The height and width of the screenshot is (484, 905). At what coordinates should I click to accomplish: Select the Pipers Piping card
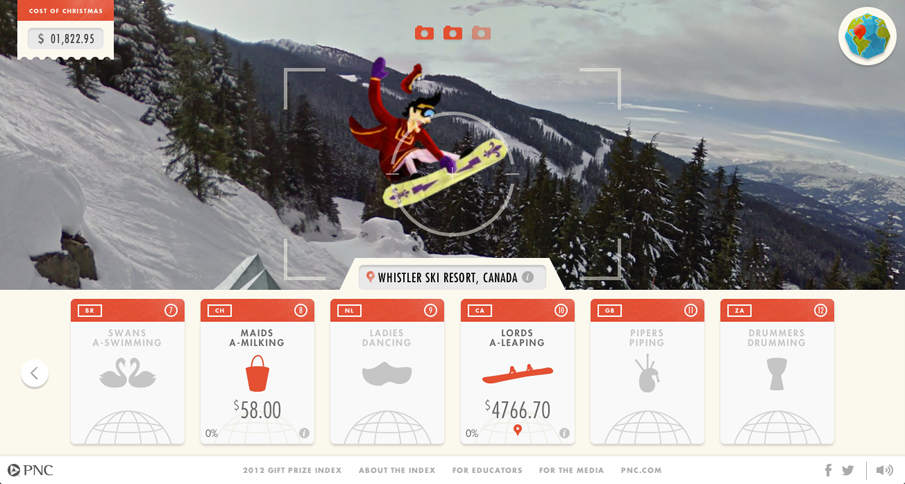pos(648,372)
